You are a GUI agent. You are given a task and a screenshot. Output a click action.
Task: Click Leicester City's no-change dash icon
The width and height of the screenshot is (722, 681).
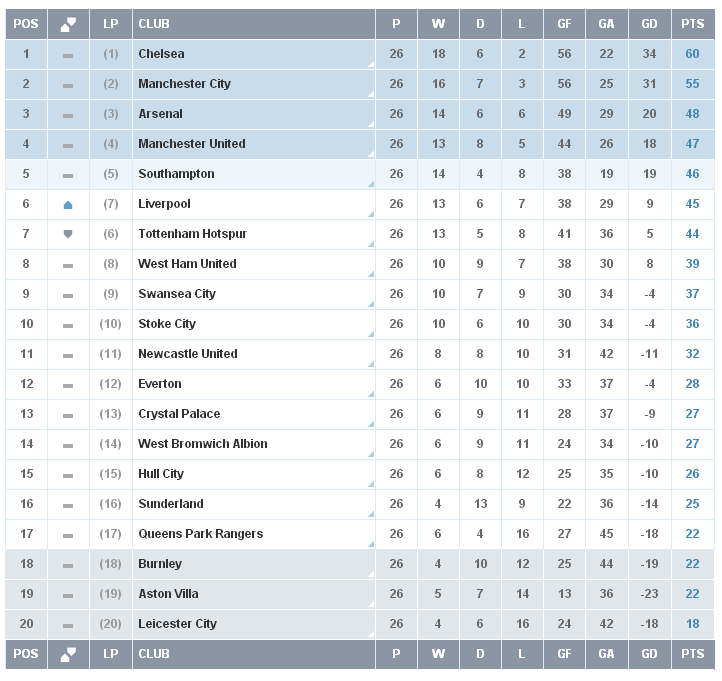[68, 625]
